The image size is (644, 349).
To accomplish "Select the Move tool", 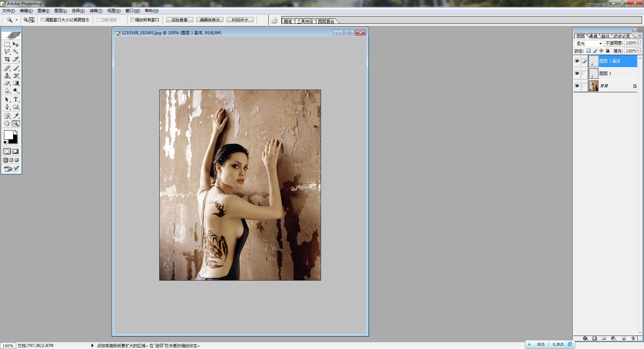I will pyautogui.click(x=16, y=44).
